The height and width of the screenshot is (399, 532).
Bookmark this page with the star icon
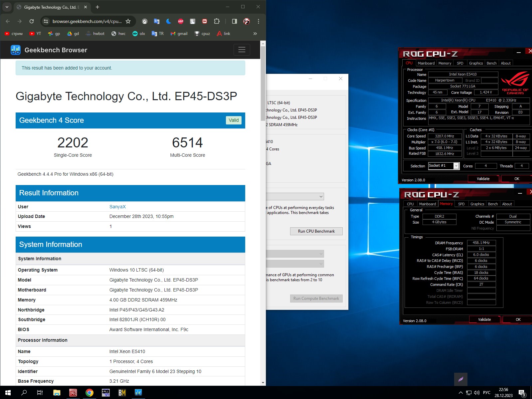(128, 21)
